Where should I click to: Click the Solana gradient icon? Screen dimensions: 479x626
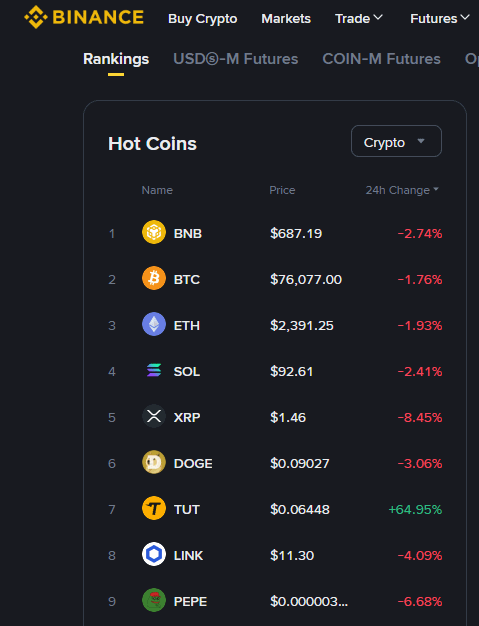click(154, 370)
